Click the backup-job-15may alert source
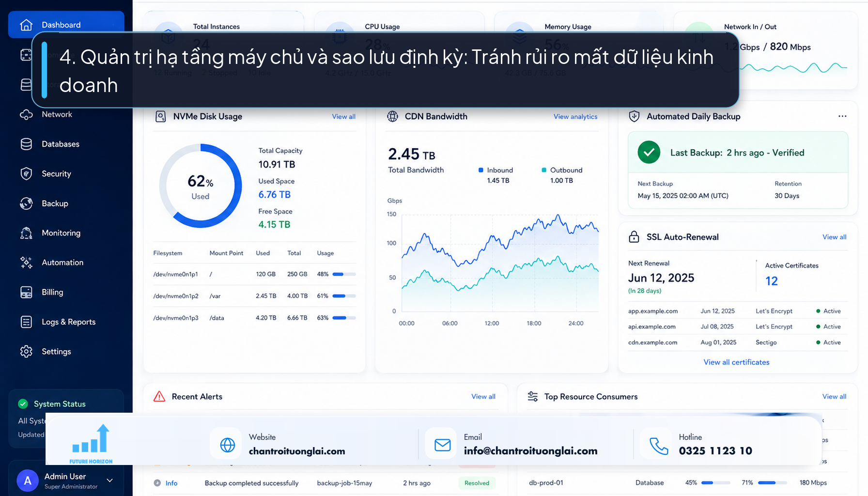 pyautogui.click(x=344, y=483)
